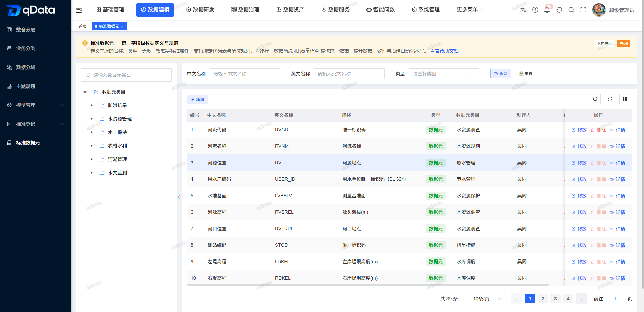View details of 河流代码
The height and width of the screenshot is (312, 644).
617,130
